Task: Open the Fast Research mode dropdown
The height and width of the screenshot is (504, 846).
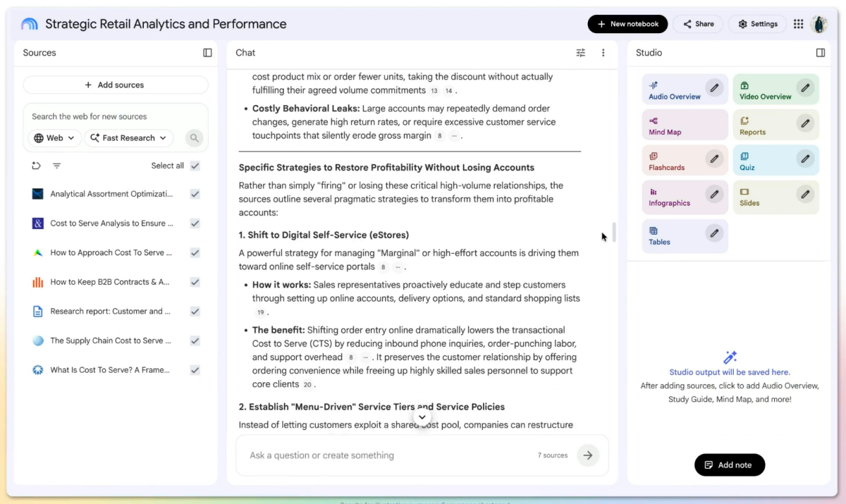Action: [129, 138]
